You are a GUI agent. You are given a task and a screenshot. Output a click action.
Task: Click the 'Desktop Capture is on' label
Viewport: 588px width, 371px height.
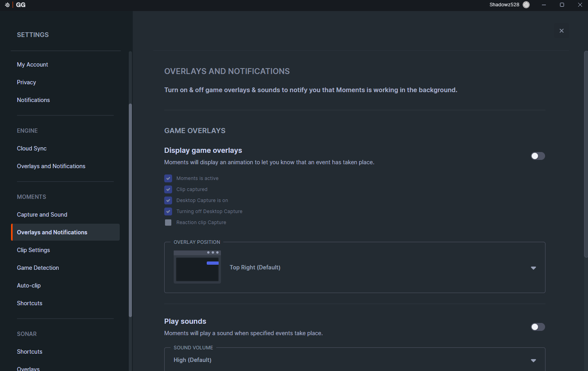click(202, 200)
